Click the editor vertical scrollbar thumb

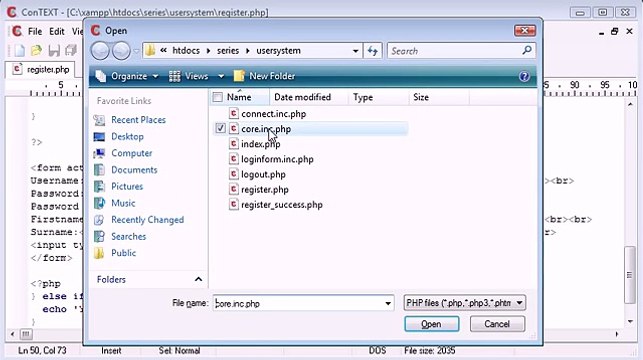[629, 275]
